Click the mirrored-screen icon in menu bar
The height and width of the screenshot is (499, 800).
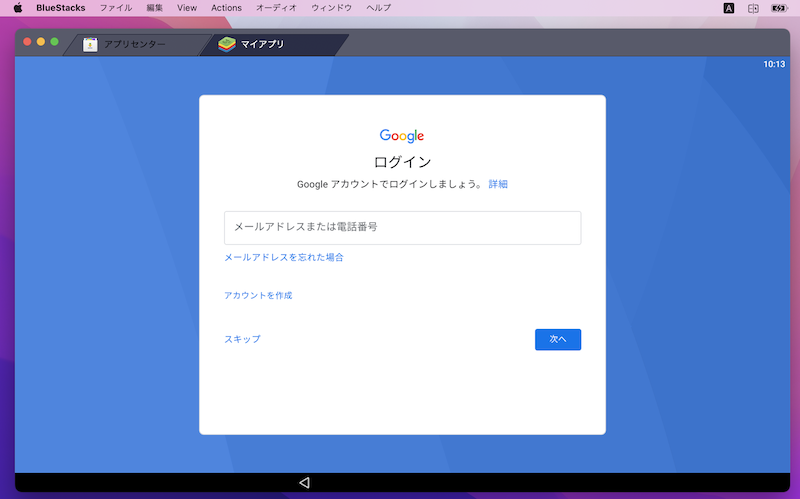coord(753,7)
